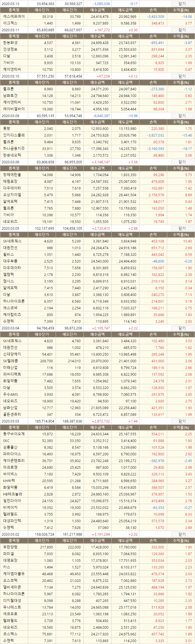Select the date 2020.03.03 row

[x=97, y=421]
